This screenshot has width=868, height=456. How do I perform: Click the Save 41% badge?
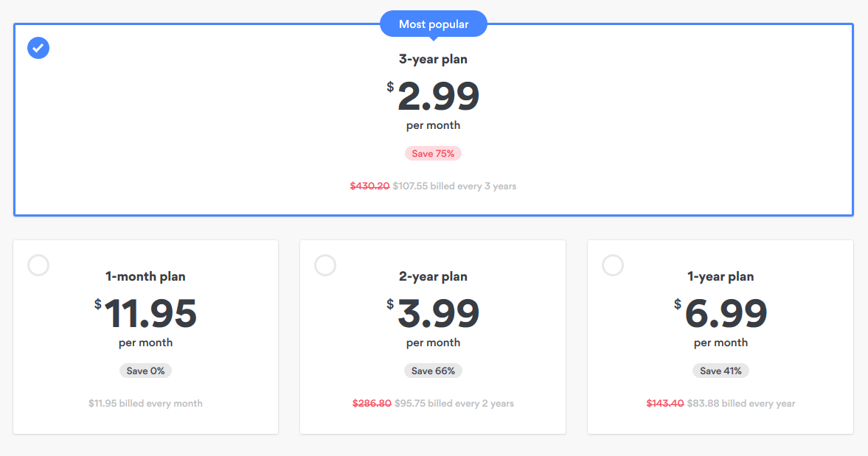pyautogui.click(x=721, y=371)
